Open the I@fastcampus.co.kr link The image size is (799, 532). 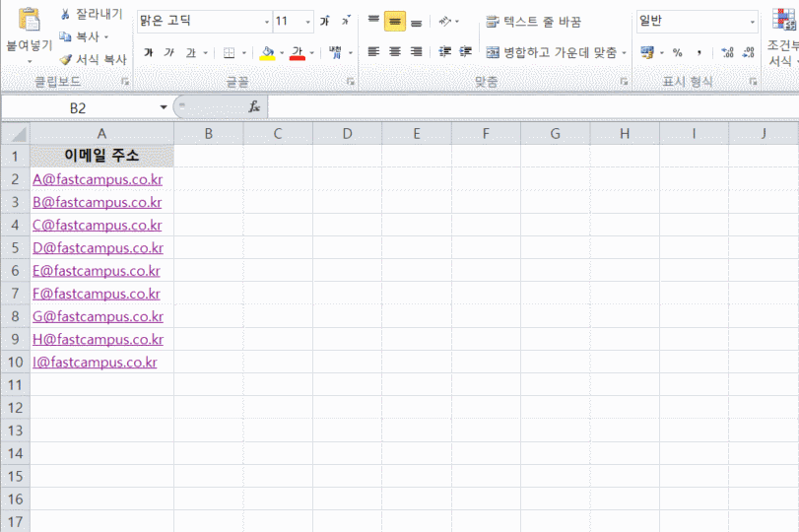[95, 363]
